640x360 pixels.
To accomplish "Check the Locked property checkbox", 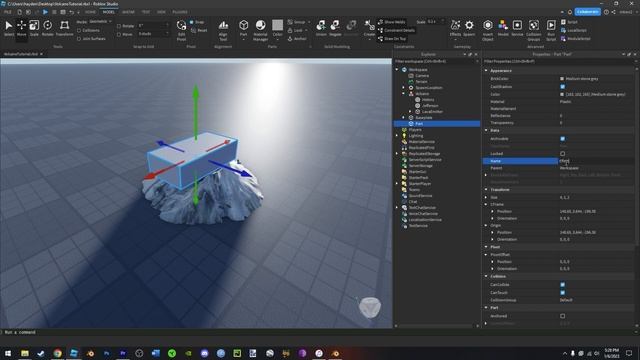I will (x=562, y=153).
